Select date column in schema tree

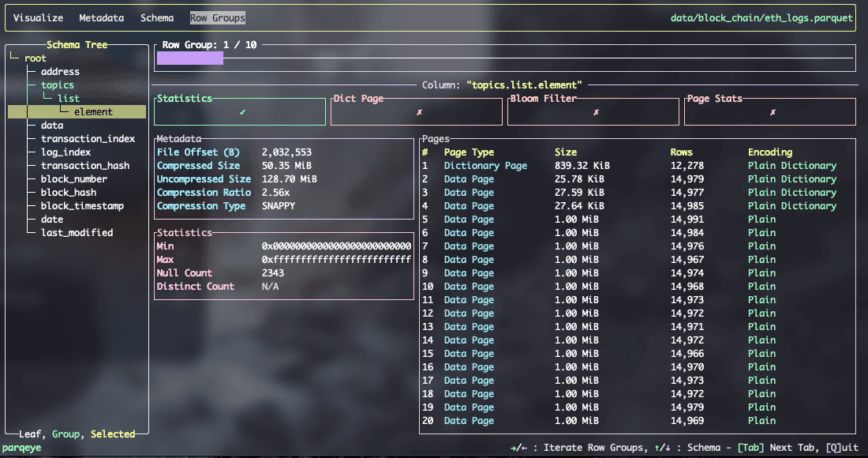52,219
